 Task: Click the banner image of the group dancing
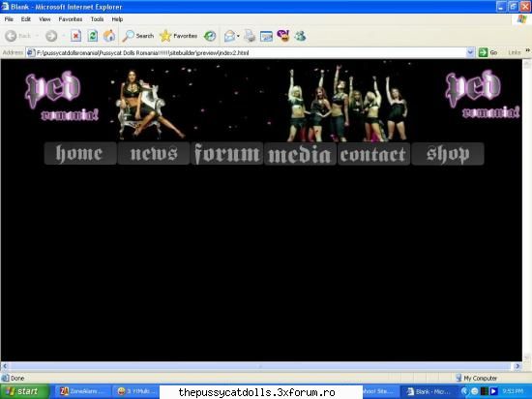[x=346, y=104]
